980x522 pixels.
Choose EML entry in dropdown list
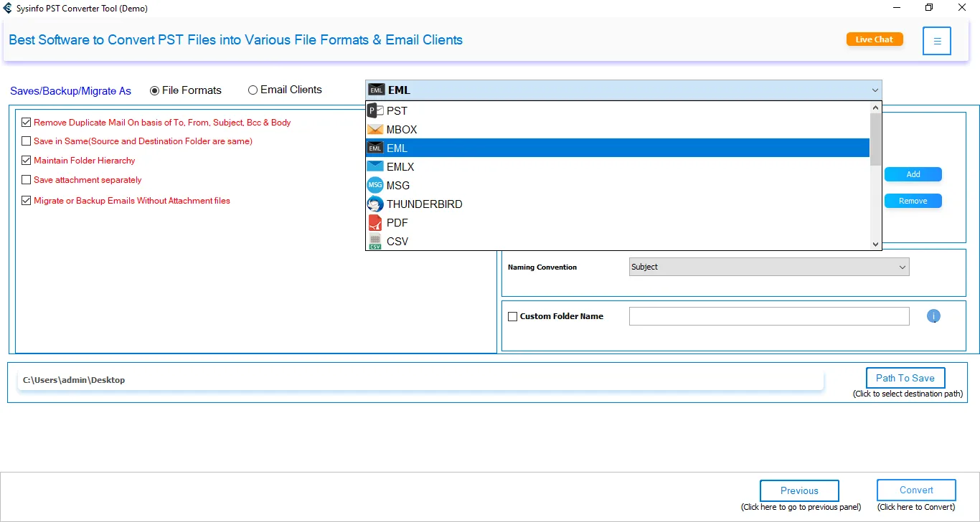[x=617, y=148]
